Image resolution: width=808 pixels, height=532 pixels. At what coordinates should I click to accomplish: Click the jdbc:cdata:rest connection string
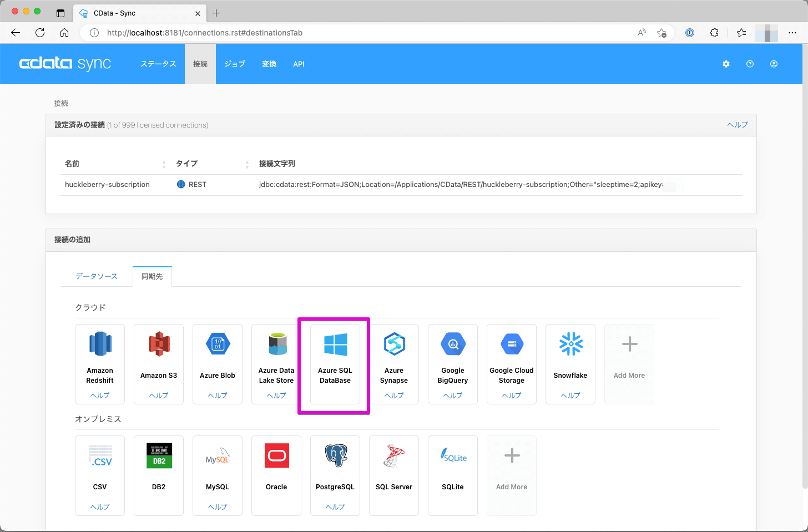tap(461, 185)
